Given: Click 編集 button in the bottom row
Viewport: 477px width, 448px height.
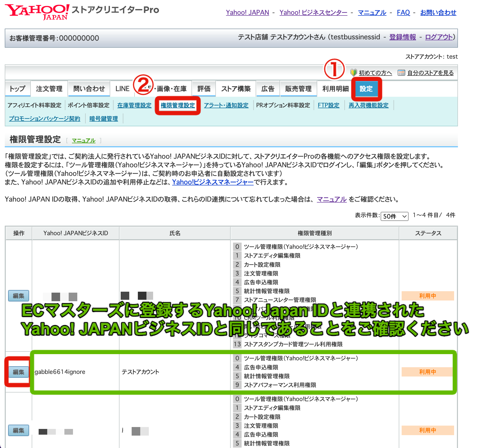Looking at the screenshot, I should (18, 430).
